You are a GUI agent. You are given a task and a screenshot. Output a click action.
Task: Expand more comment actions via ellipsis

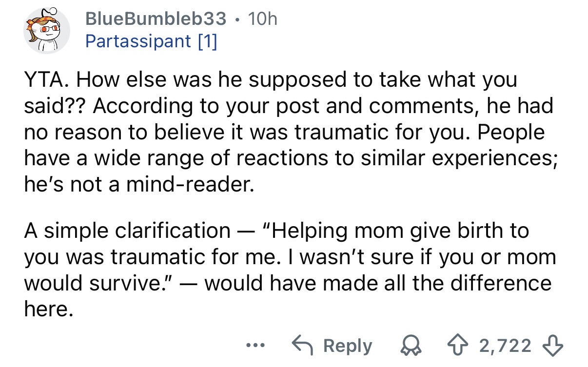tap(255, 346)
